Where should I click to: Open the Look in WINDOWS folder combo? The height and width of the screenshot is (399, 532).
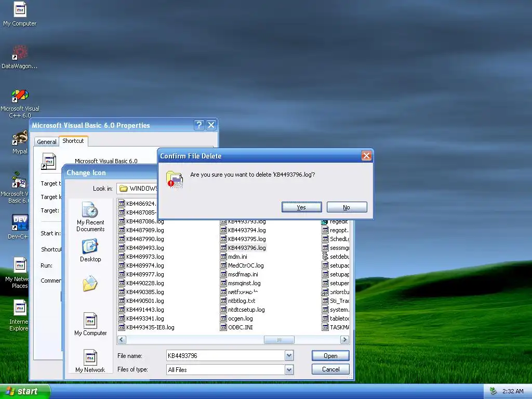pos(137,188)
